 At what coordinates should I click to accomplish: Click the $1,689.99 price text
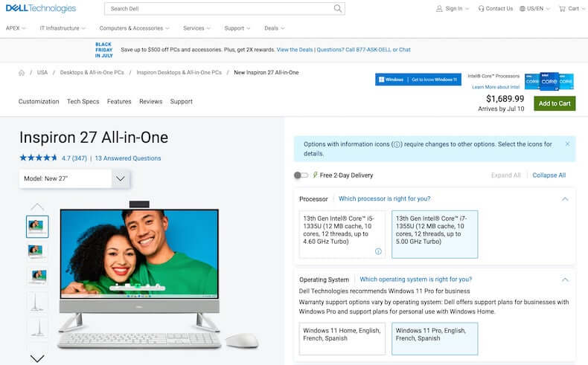tap(505, 99)
